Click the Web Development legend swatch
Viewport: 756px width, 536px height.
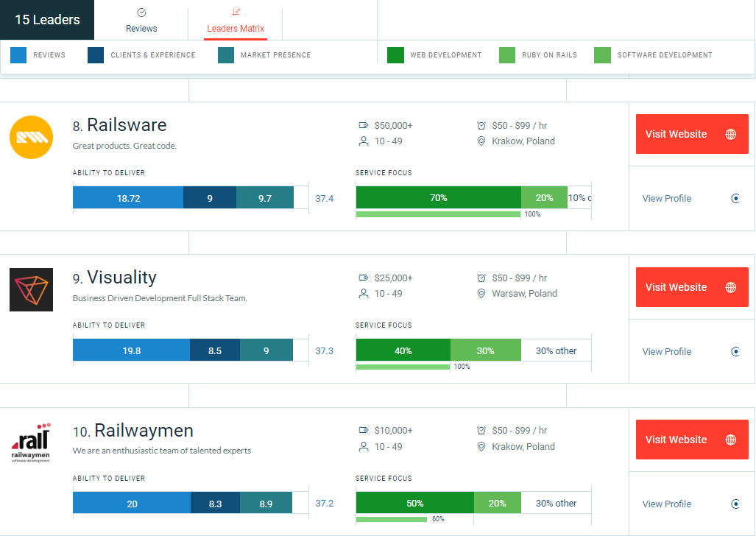(x=395, y=55)
